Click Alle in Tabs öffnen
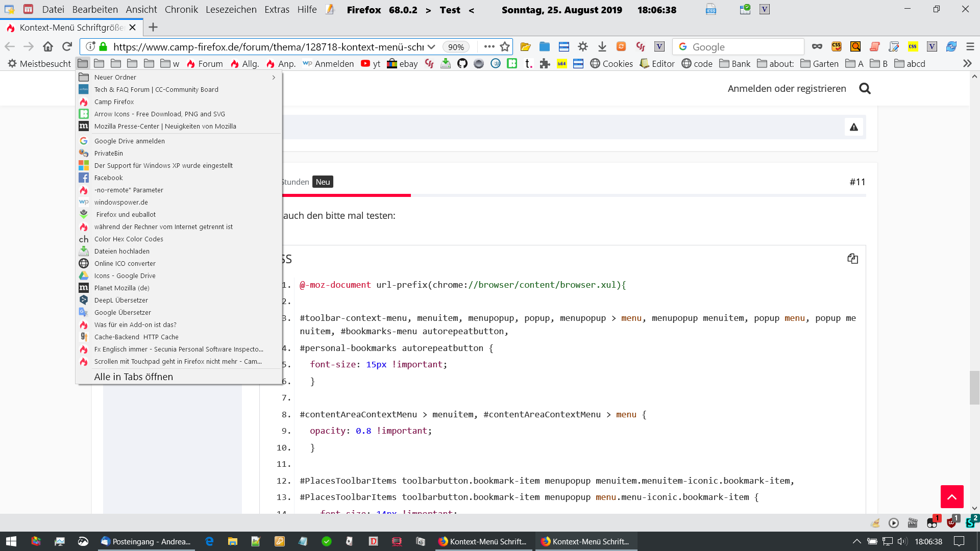Screen dimensions: 980x551 [x=134, y=377]
